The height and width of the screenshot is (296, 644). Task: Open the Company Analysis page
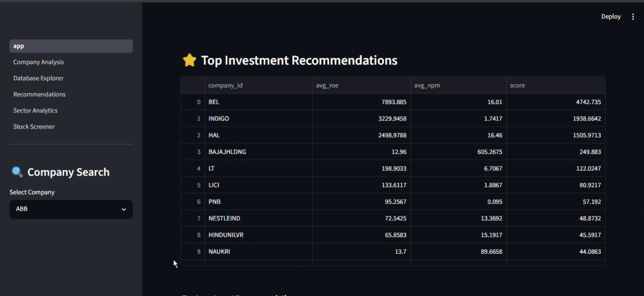pos(71,62)
